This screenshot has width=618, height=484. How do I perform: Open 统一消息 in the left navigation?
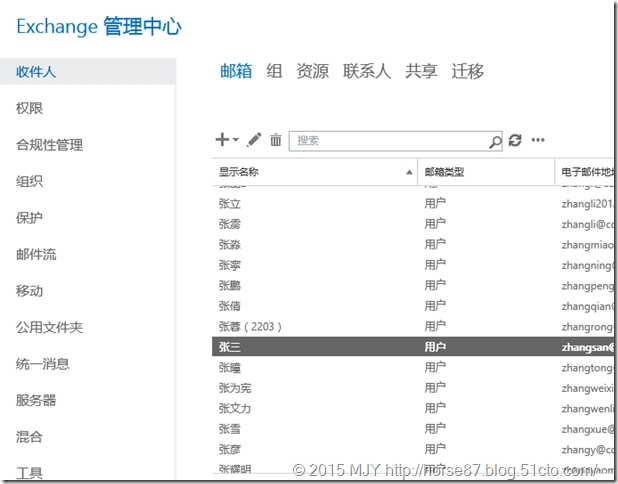coord(43,364)
